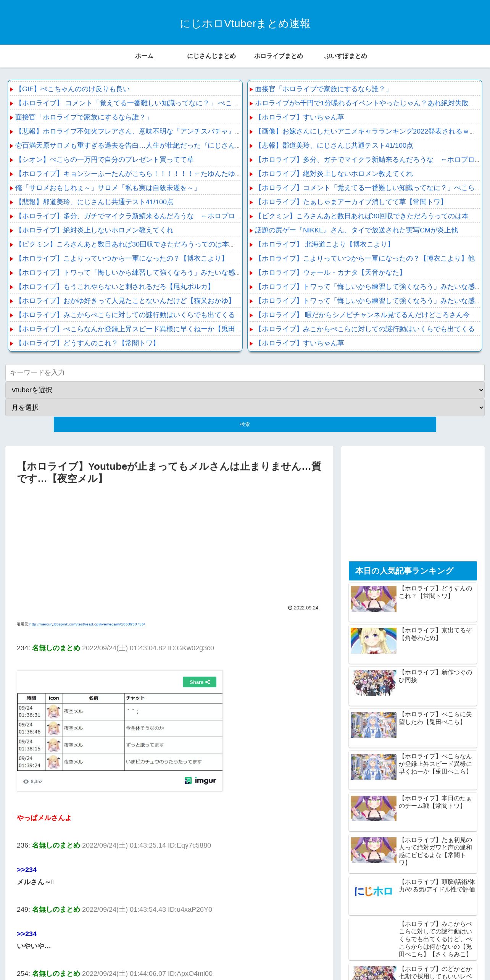This screenshot has width=490, height=980.
Task: Click ranking thumbnail for どうすんのこれ？【常闇トワ】
Action: pyautogui.click(x=374, y=599)
